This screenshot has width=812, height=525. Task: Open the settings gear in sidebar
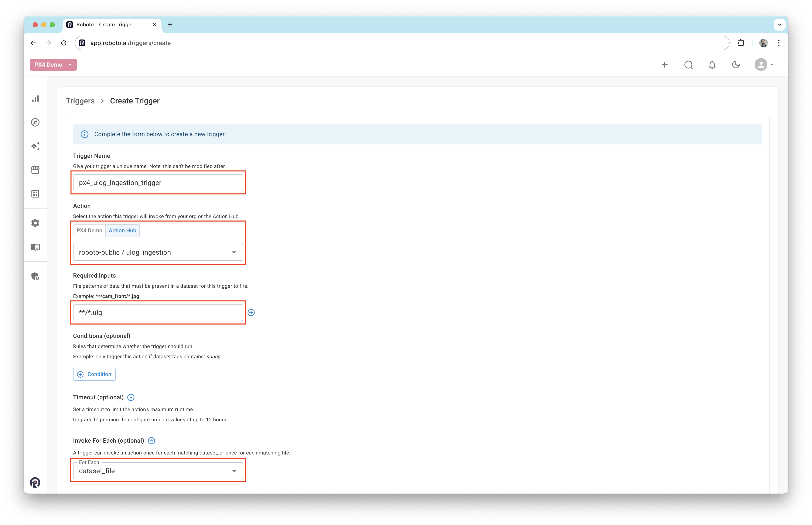[x=35, y=223]
